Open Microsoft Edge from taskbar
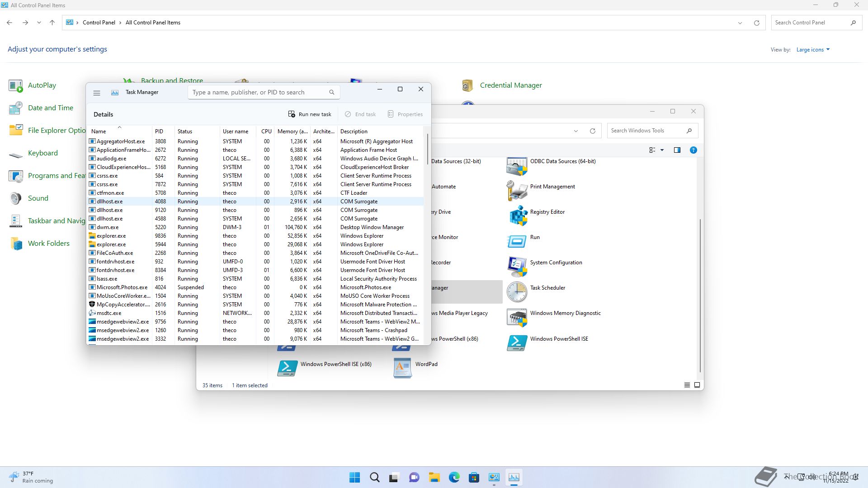868x488 pixels. [454, 477]
